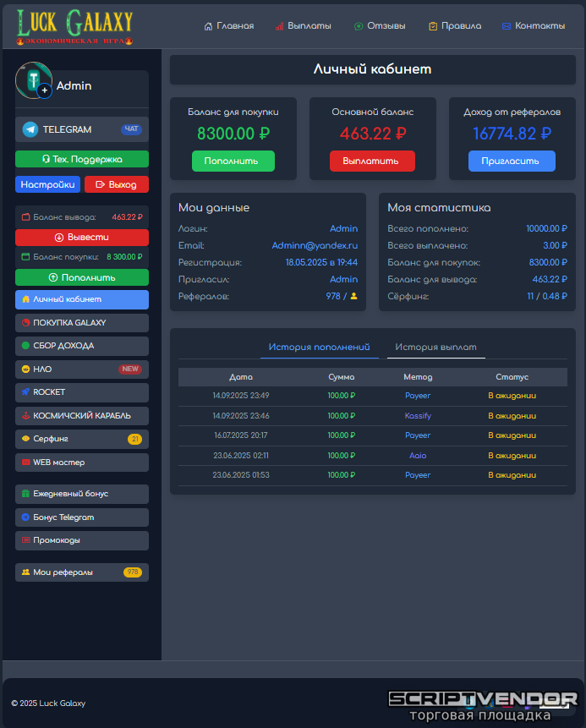
Task: Open Настройки in the sidebar
Action: (x=47, y=184)
